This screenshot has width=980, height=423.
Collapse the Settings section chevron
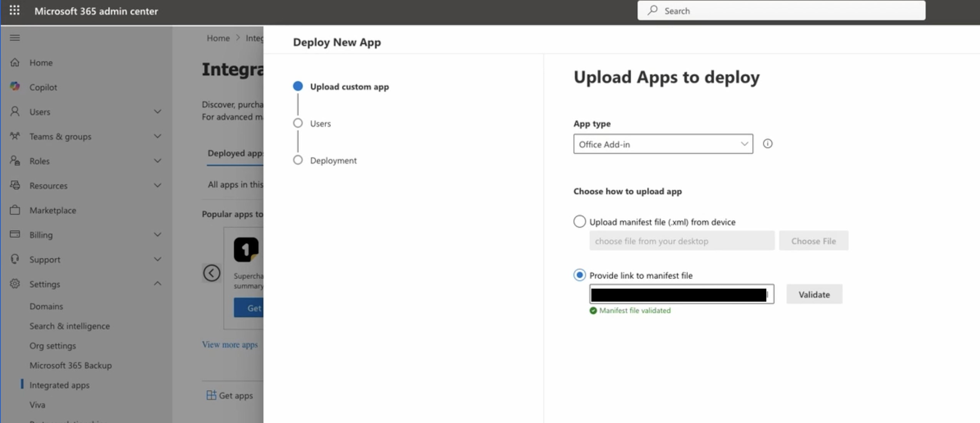point(157,284)
